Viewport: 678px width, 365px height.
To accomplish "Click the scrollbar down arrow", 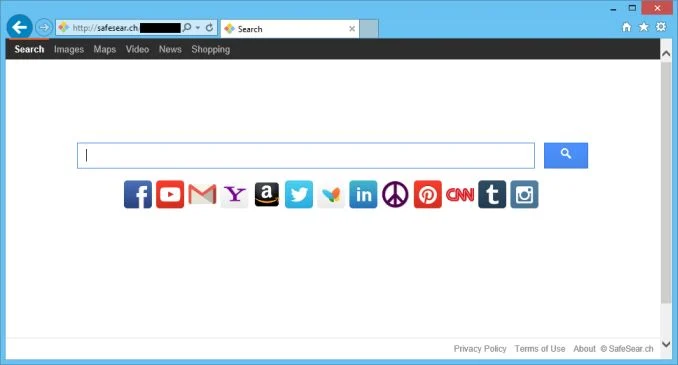I will (x=666, y=345).
